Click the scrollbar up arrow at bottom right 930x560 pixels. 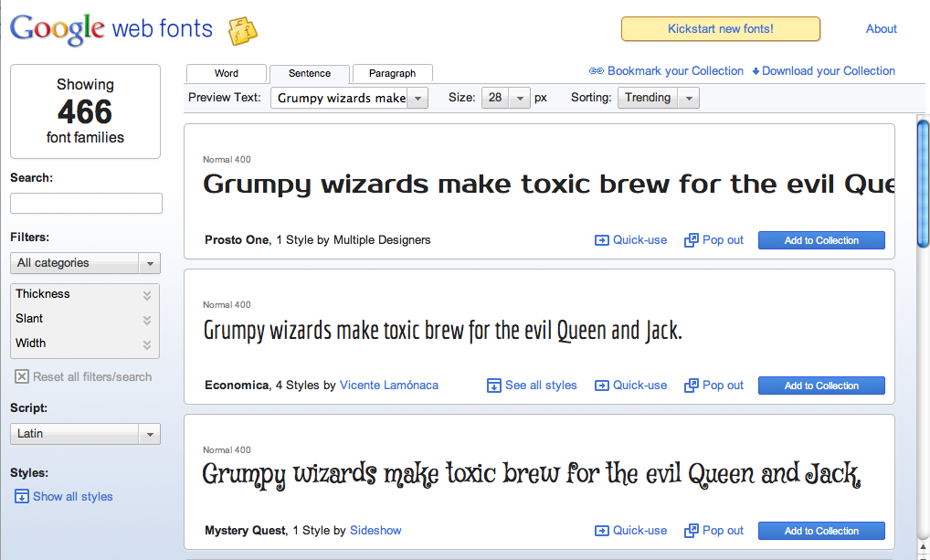coord(923,545)
